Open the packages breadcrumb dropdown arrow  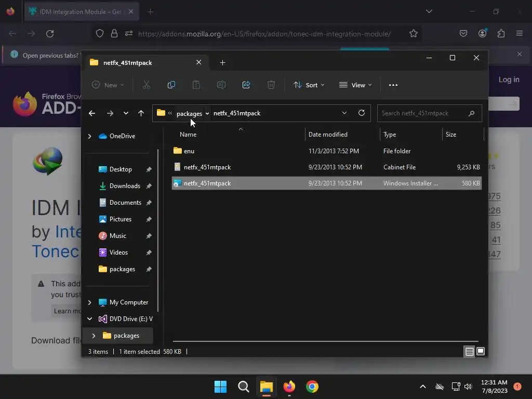(207, 113)
